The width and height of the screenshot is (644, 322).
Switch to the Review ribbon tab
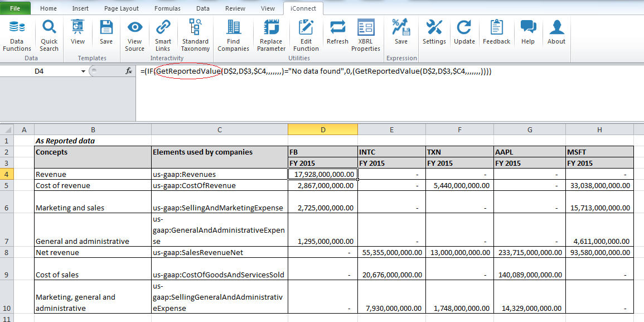pyautogui.click(x=236, y=8)
